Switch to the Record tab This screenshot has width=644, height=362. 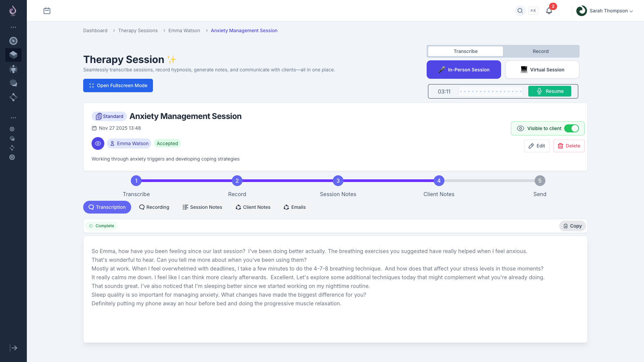[540, 51]
